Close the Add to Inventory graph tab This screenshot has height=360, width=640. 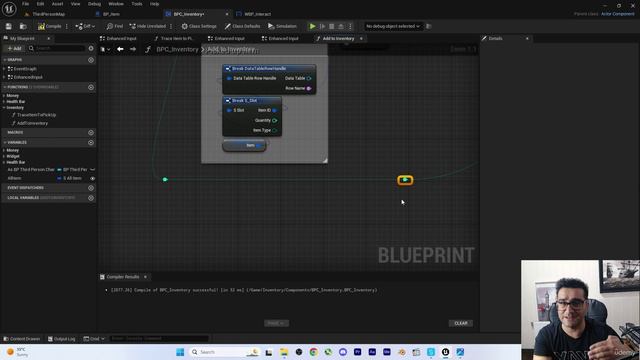[x=361, y=38]
